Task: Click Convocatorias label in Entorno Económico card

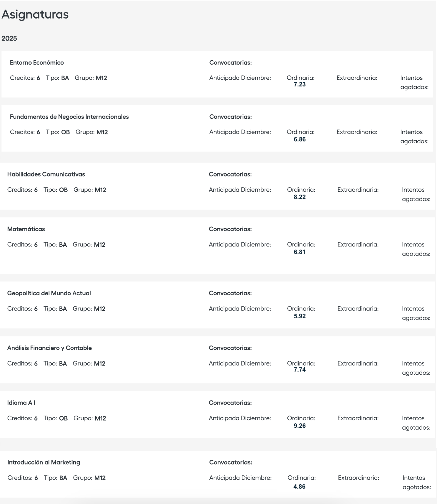Action: tap(231, 63)
